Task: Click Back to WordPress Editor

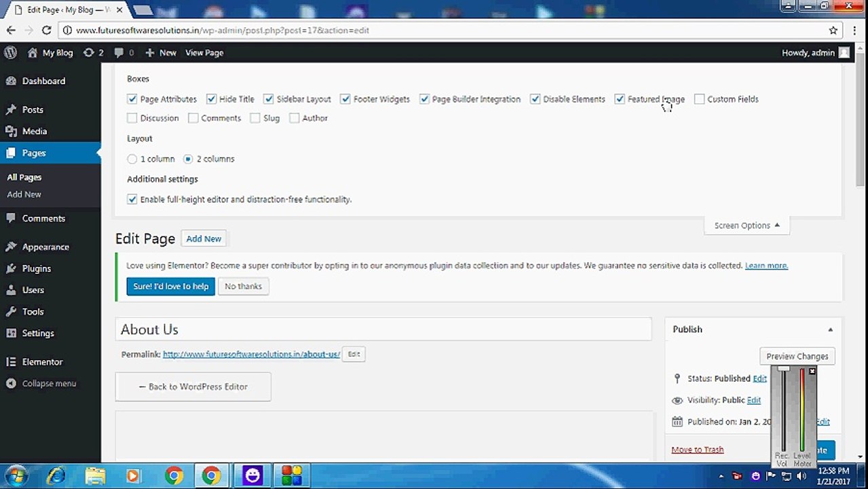Action: (x=193, y=386)
